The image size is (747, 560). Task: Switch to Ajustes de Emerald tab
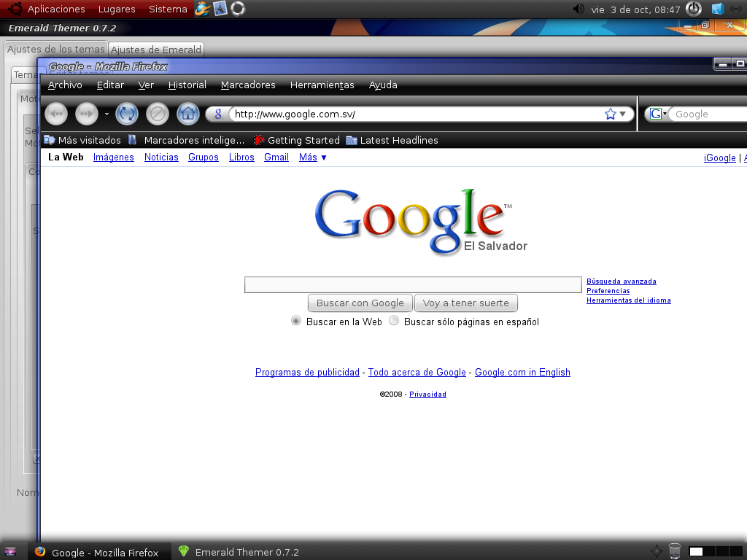156,50
